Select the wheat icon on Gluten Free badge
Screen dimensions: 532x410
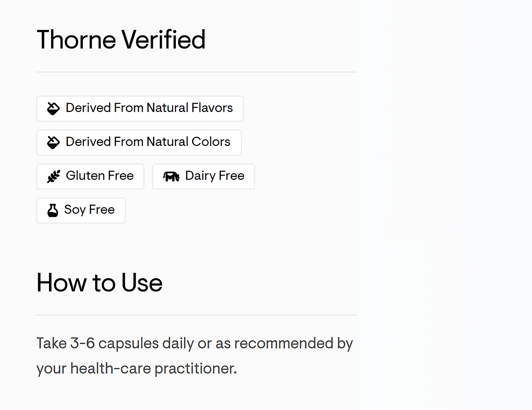[x=54, y=176]
